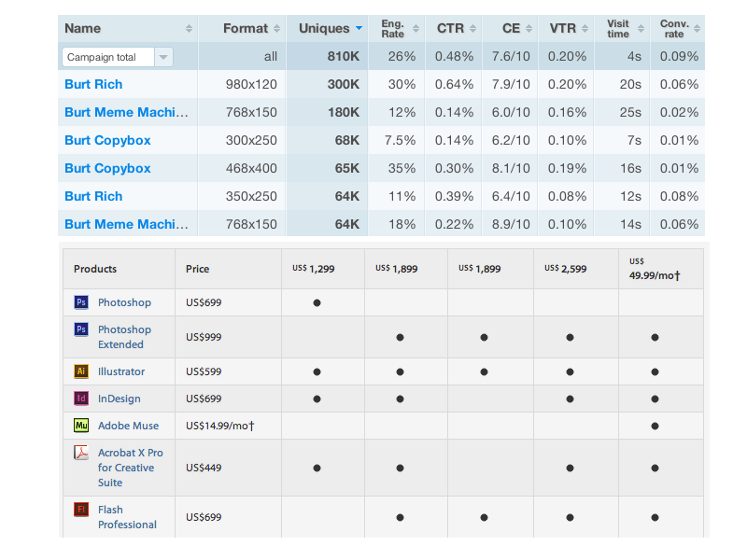Image resolution: width=747 pixels, height=560 pixels.
Task: Sort the Conv. rate column using its arrows
Action: [x=695, y=28]
